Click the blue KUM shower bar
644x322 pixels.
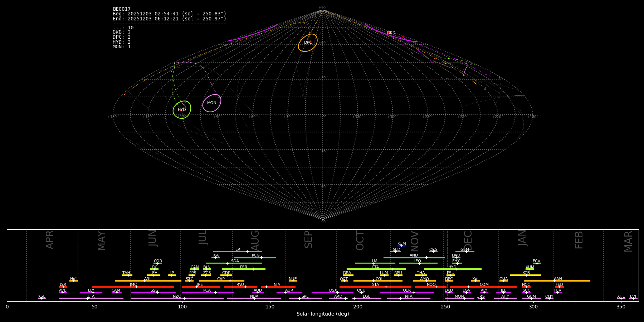coord(402,246)
